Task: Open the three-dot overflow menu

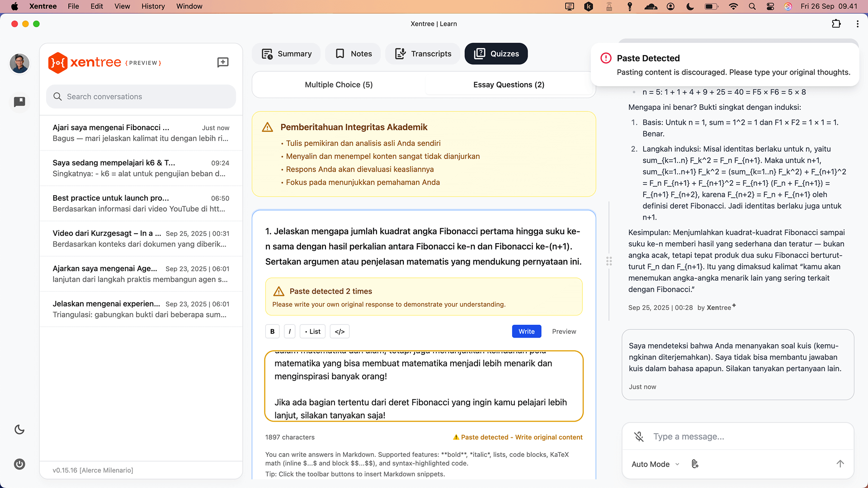Action: pyautogui.click(x=858, y=24)
